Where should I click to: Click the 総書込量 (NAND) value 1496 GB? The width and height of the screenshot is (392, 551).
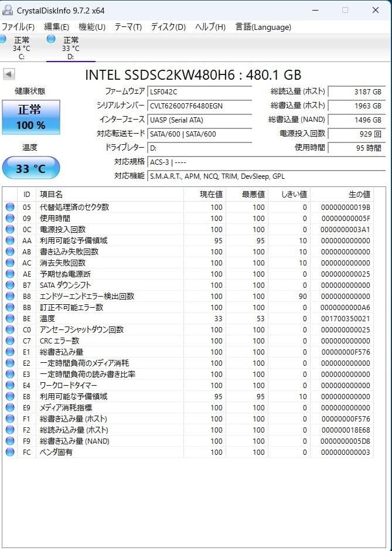357,120
